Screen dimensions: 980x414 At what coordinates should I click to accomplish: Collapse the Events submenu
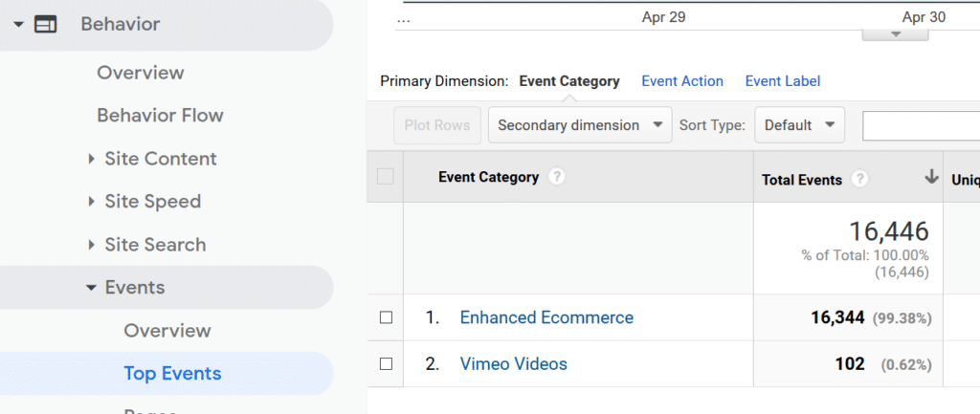[91, 288]
